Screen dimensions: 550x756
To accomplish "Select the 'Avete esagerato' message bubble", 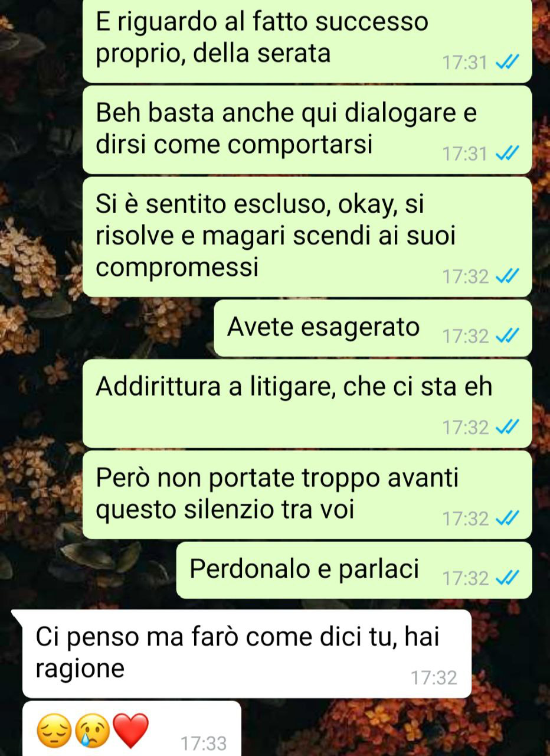I will pos(373,328).
